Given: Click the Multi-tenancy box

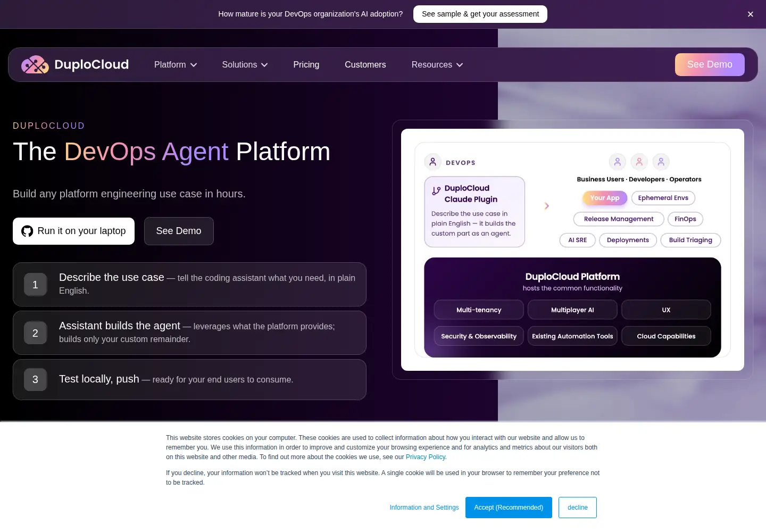Looking at the screenshot, I should (479, 310).
